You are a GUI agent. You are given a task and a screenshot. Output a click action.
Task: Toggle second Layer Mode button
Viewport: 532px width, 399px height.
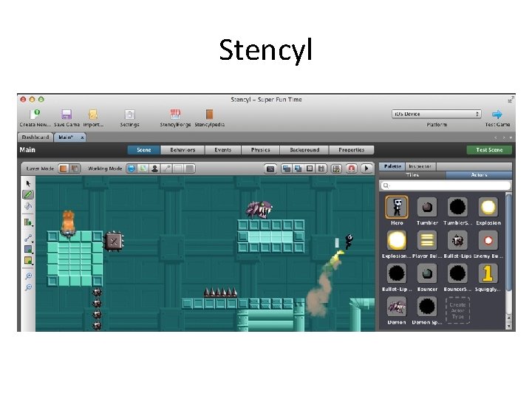point(75,168)
